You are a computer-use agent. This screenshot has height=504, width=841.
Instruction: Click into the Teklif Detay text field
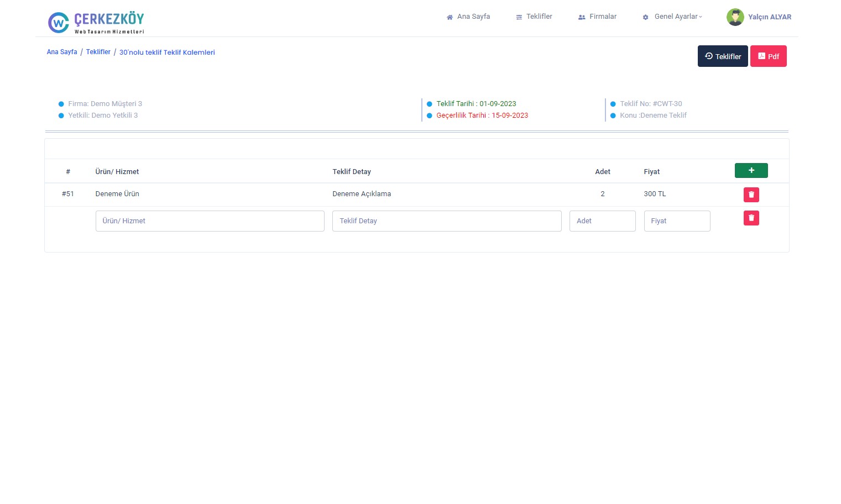[447, 221]
